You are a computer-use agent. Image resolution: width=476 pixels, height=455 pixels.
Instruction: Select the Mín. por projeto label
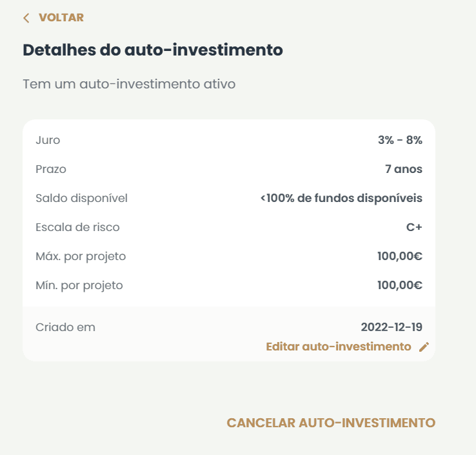(79, 285)
